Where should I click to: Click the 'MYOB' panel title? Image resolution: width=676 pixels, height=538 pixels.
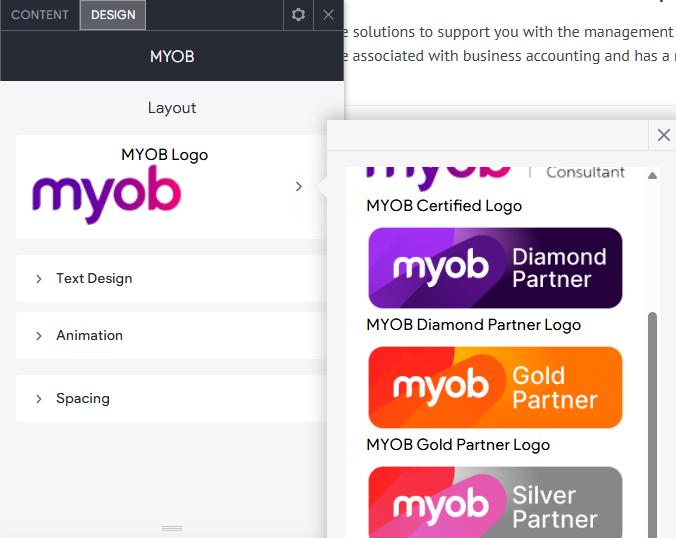pyautogui.click(x=172, y=56)
